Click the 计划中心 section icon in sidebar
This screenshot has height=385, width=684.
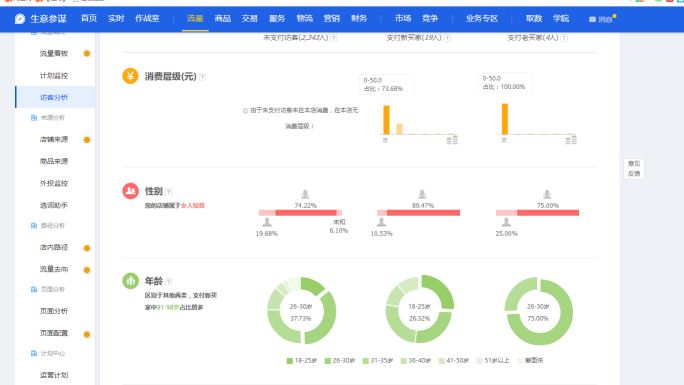point(34,353)
